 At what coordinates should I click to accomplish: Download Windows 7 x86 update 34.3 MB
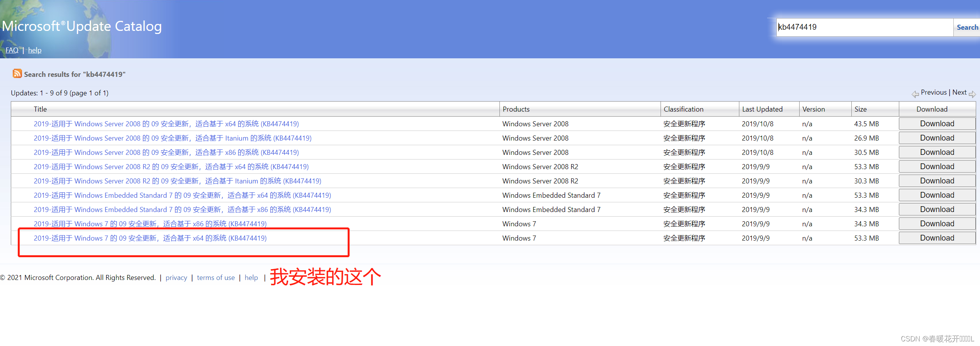pos(937,224)
